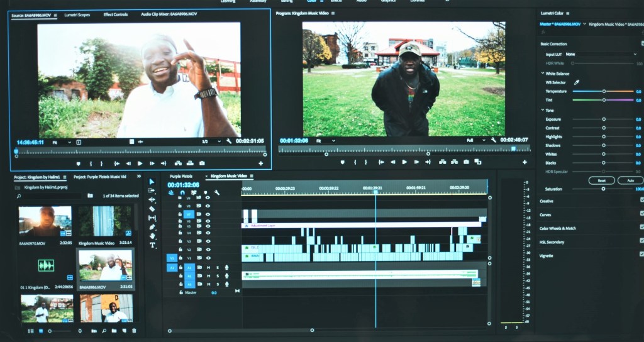The height and width of the screenshot is (342, 644).
Task: Select the Hand tool
Action: point(152,236)
